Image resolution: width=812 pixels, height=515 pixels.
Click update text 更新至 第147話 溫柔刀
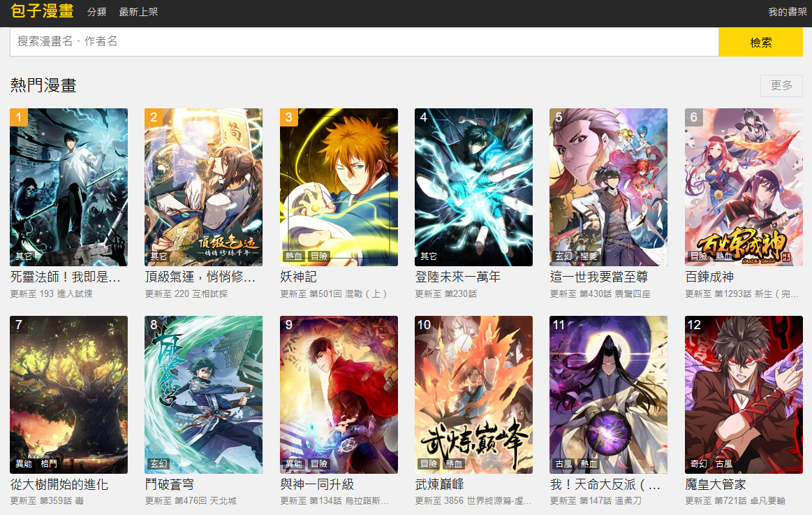click(x=596, y=500)
